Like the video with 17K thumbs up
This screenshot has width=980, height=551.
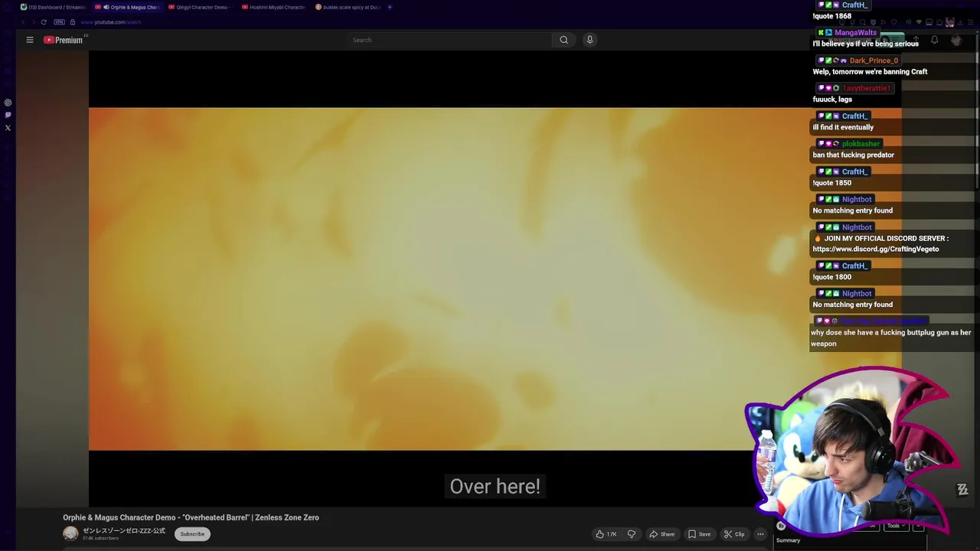coord(606,534)
